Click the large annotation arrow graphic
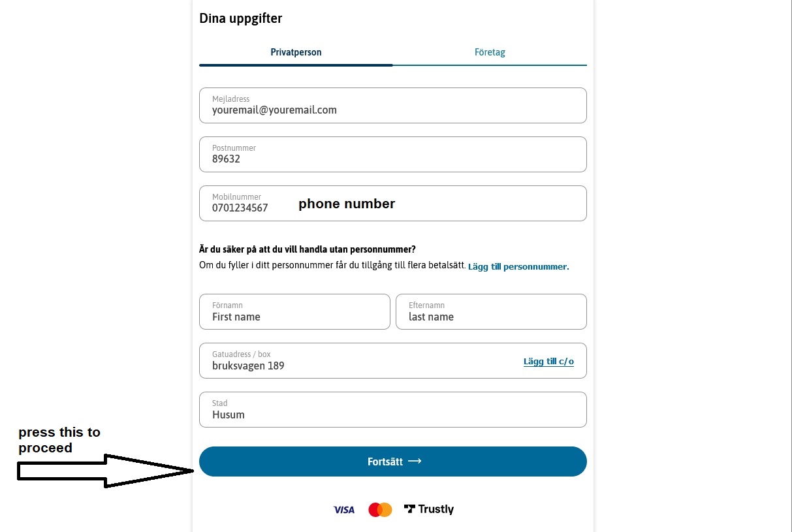This screenshot has width=792, height=532. click(x=106, y=471)
